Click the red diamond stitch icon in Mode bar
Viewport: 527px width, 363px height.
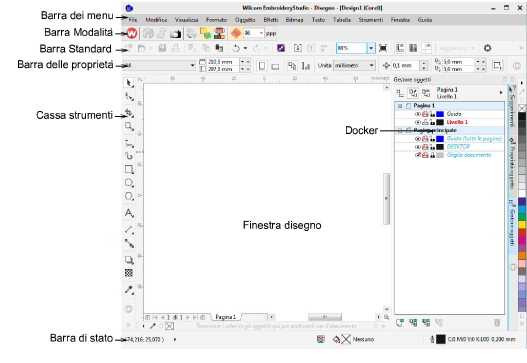coord(236,33)
